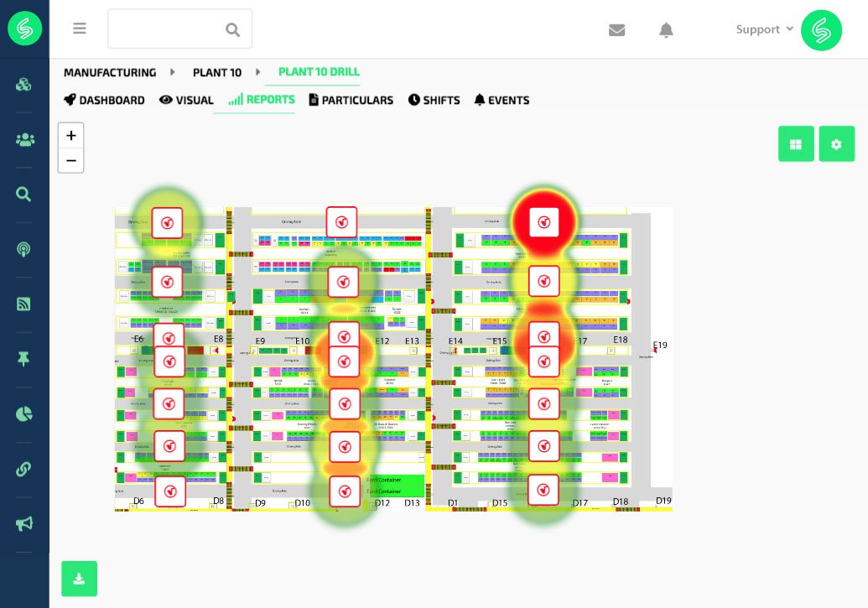Open the RSS feed sidebar icon
This screenshot has height=608, width=868.
click(23, 304)
